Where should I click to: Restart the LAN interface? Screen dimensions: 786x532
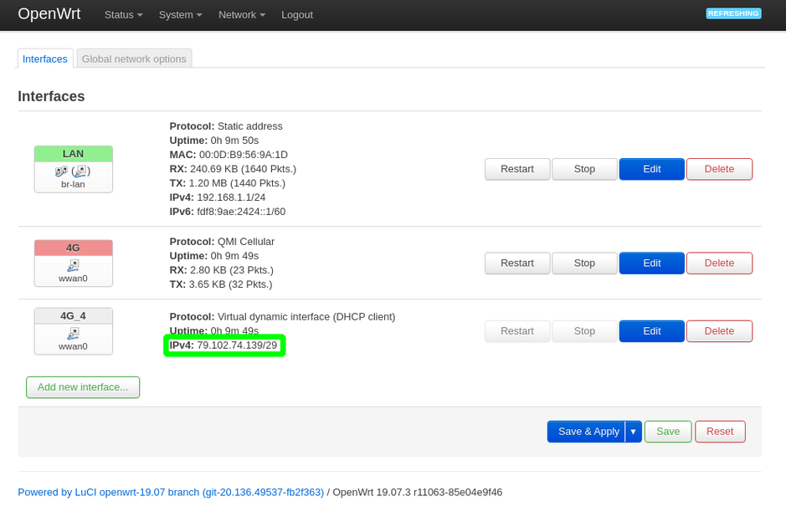click(516, 169)
